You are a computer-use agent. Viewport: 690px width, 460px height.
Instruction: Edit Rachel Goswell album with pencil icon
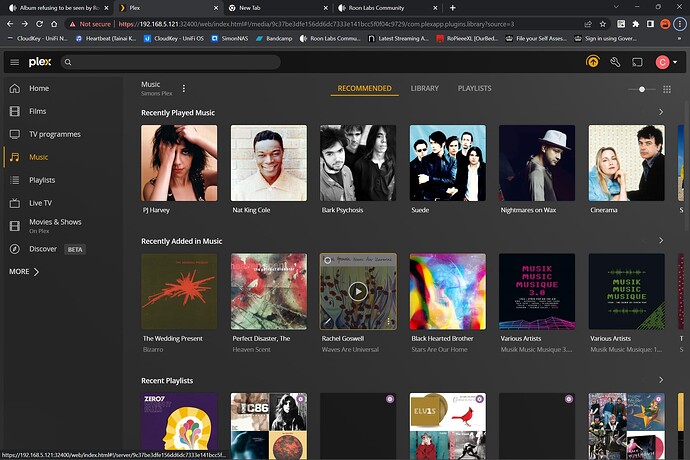(327, 322)
